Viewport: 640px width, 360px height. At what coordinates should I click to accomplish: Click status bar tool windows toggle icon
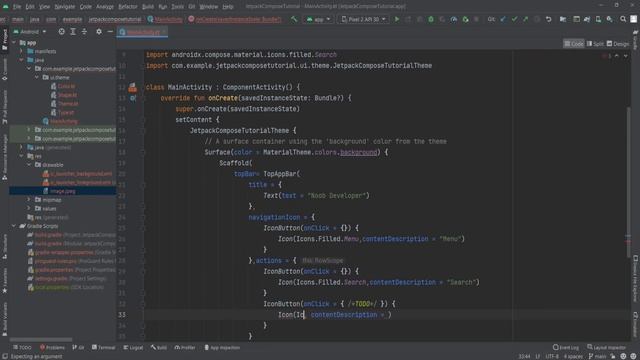pos(4,356)
